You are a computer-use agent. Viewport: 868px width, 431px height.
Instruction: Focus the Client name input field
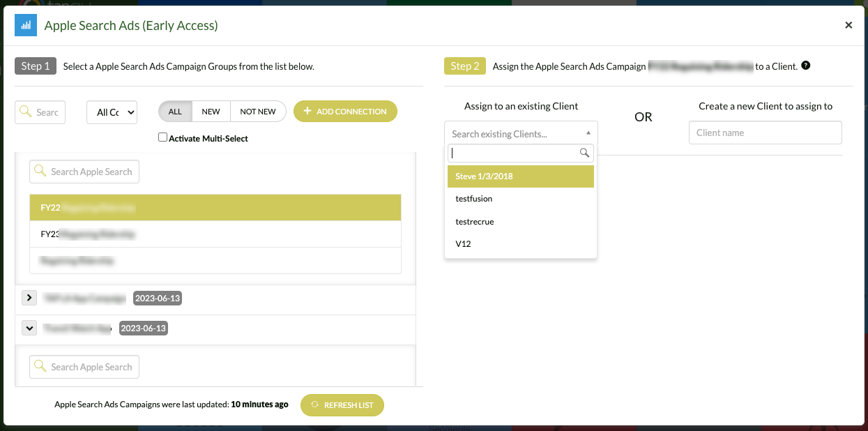pos(766,133)
